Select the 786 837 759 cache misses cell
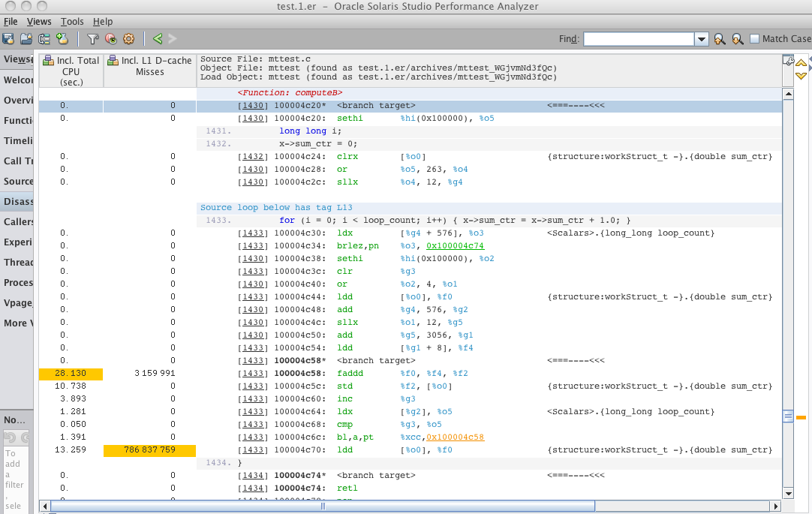This screenshot has width=812, height=514. click(x=149, y=450)
